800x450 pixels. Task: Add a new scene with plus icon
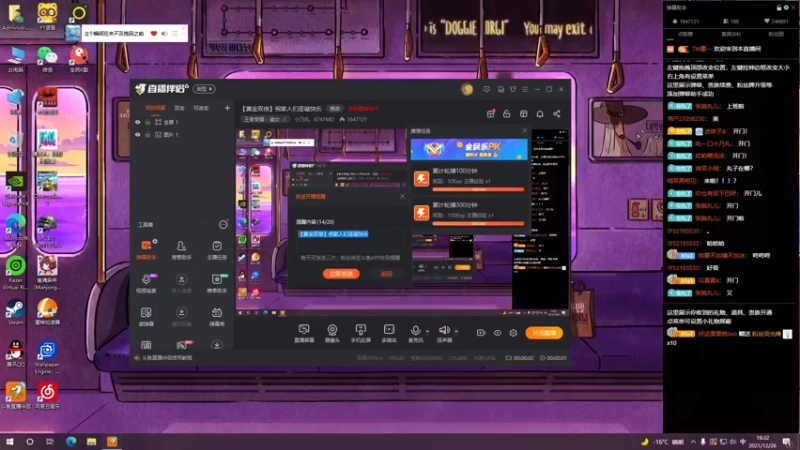point(227,108)
